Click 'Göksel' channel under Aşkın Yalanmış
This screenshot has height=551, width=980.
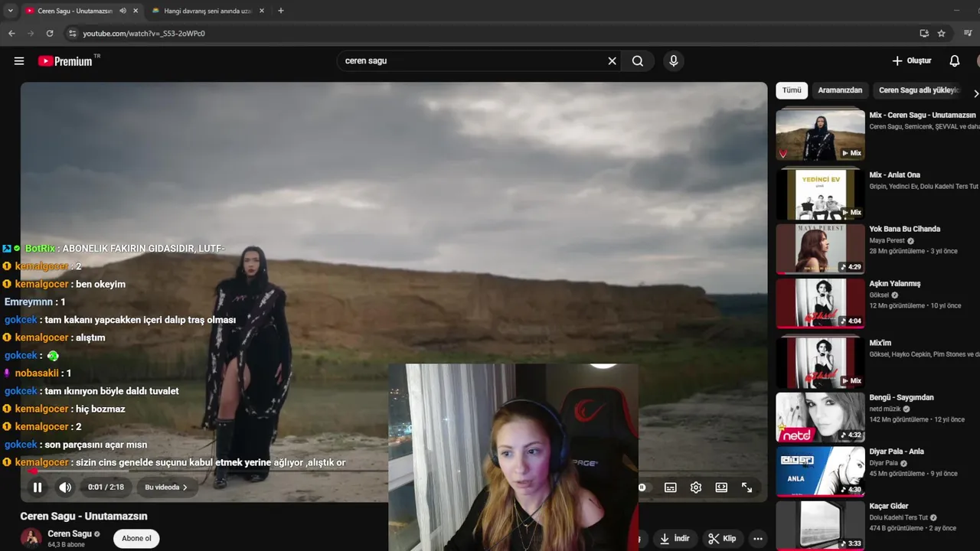879,295
